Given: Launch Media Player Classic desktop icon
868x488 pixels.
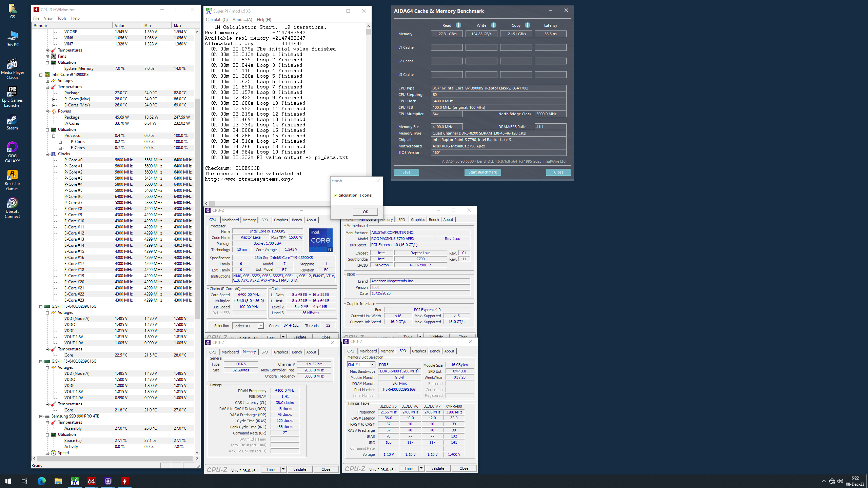Looking at the screenshot, I should tap(12, 69).
